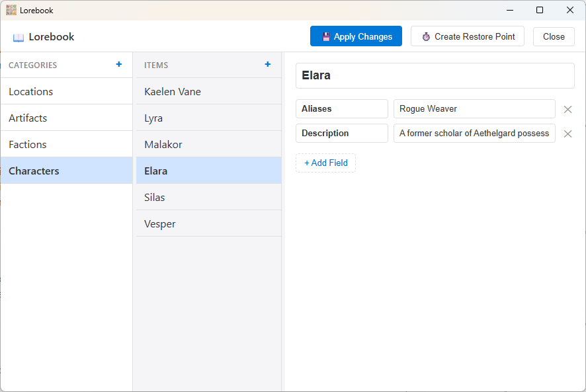Edit the Description value text field
The height and width of the screenshot is (392, 586).
[x=474, y=134]
